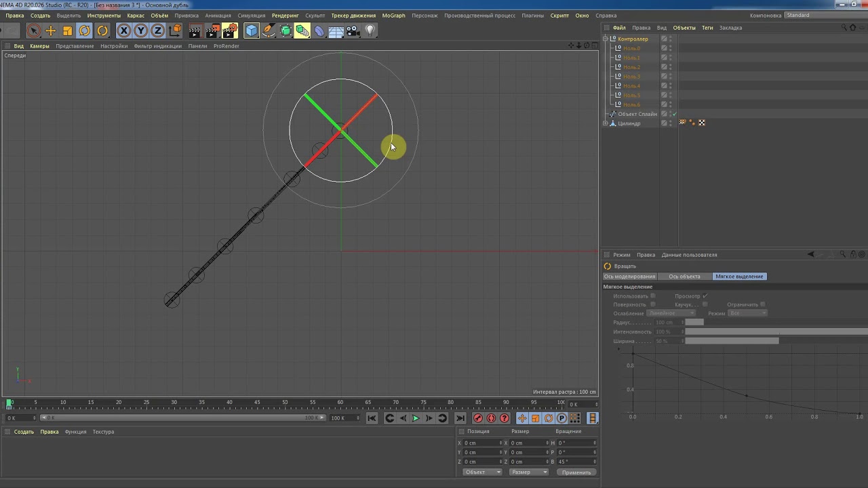
Task: Open the Объект coordinate mode dropdown
Action: tap(482, 472)
